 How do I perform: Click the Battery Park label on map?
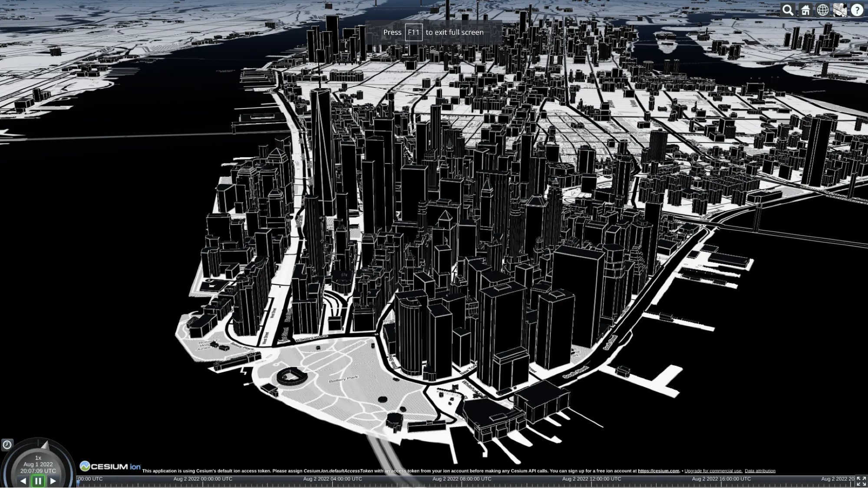(x=344, y=379)
